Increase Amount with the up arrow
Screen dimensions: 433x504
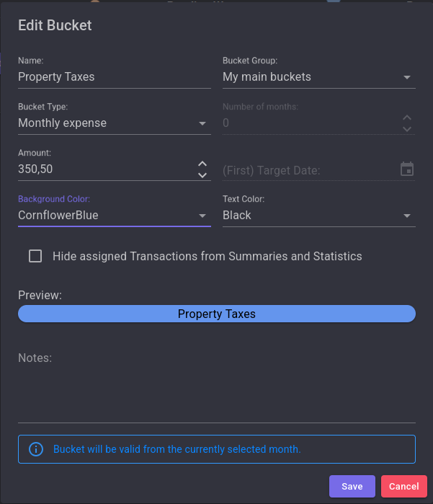click(x=202, y=164)
